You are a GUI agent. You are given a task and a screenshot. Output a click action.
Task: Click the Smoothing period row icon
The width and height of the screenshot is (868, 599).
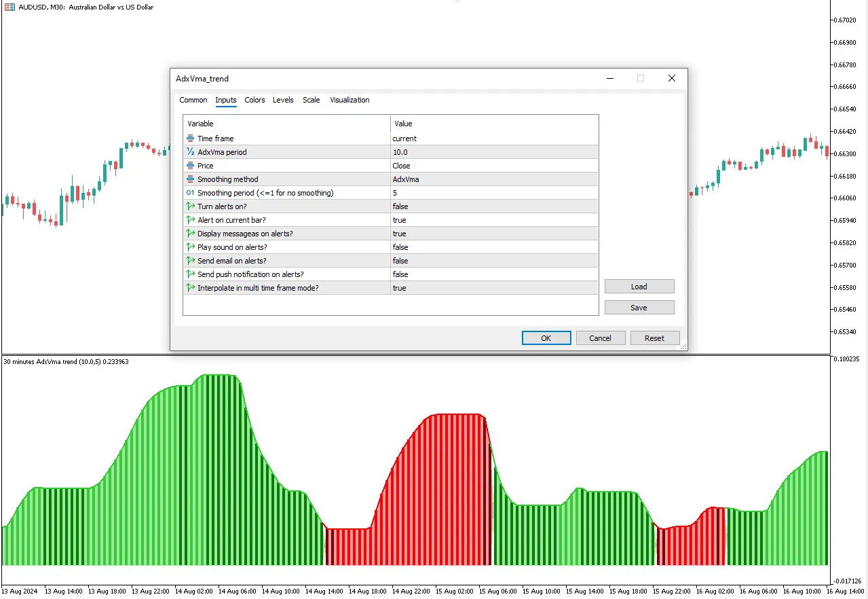click(190, 193)
